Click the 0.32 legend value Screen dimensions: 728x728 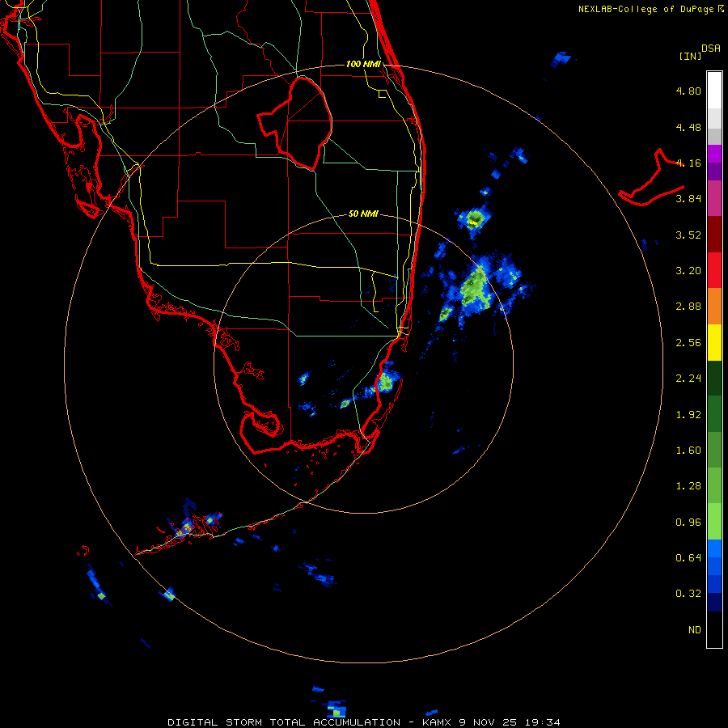(688, 594)
